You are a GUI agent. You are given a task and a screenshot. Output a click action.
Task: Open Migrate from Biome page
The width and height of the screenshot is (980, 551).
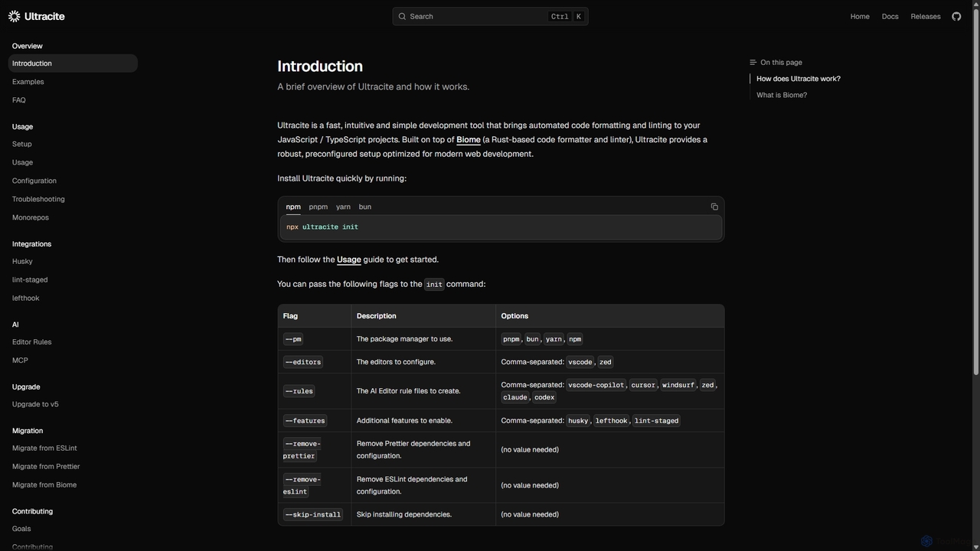tap(73, 485)
